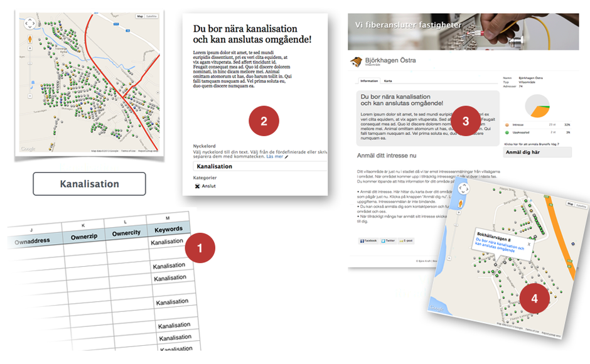590x364 pixels.
Task: Toggle the Anslut category checkbox
Action: (197, 186)
